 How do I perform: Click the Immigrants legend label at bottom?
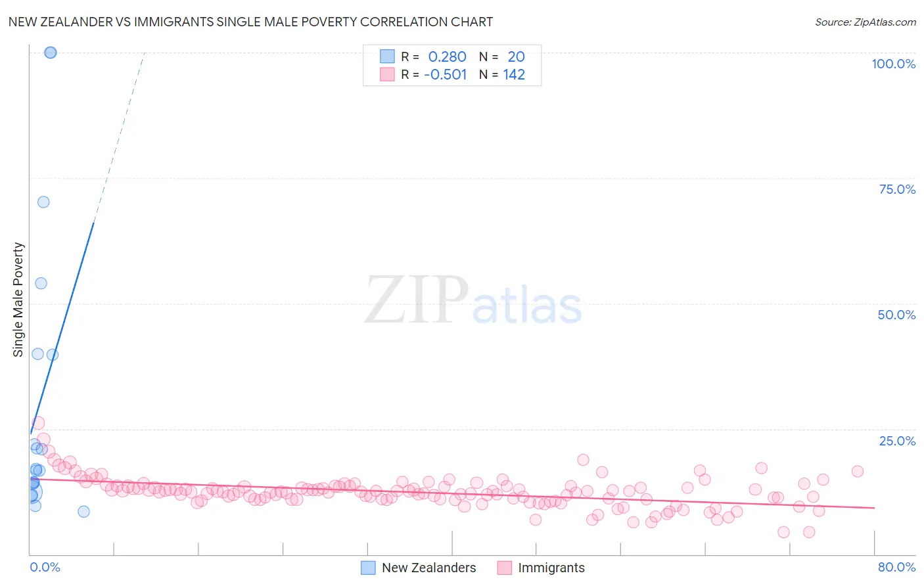pyautogui.click(x=551, y=568)
